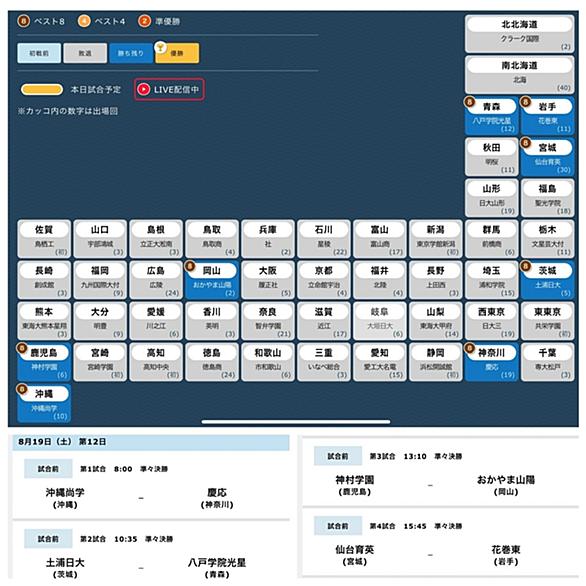Select the 佐賀 prefecture card

click(44, 239)
